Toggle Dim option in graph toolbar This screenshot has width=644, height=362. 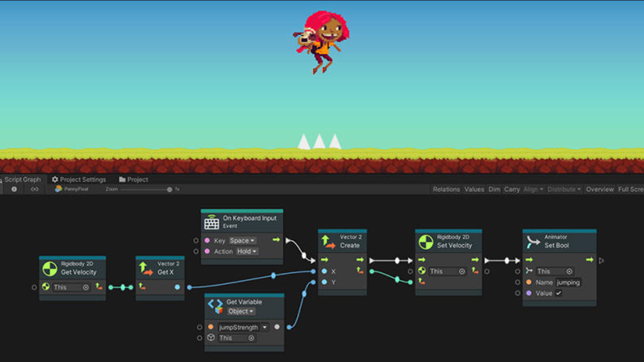(x=494, y=190)
